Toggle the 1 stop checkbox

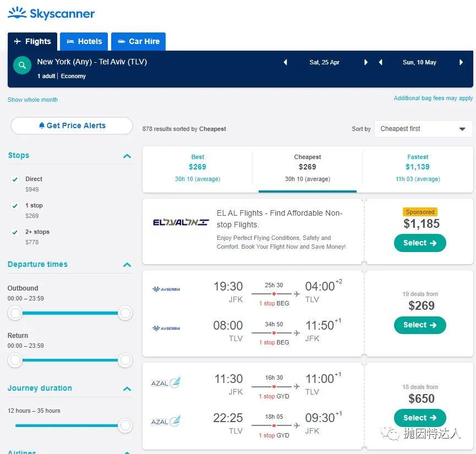(14, 206)
